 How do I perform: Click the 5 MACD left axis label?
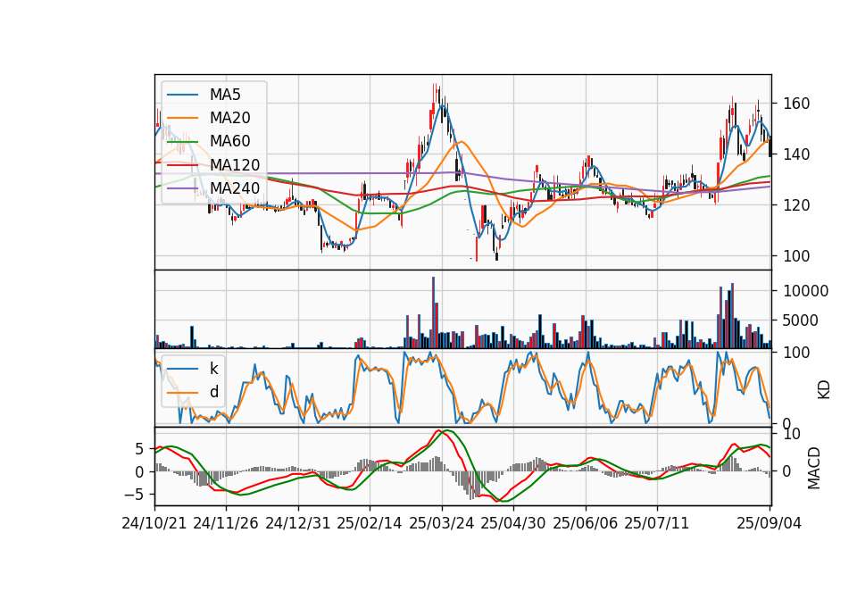click(140, 449)
